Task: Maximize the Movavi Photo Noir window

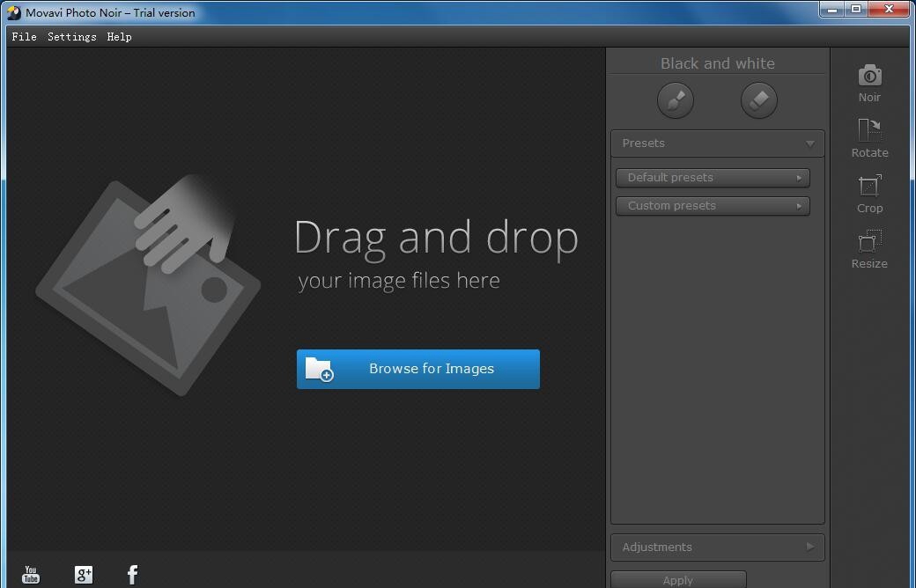Action: (856, 10)
